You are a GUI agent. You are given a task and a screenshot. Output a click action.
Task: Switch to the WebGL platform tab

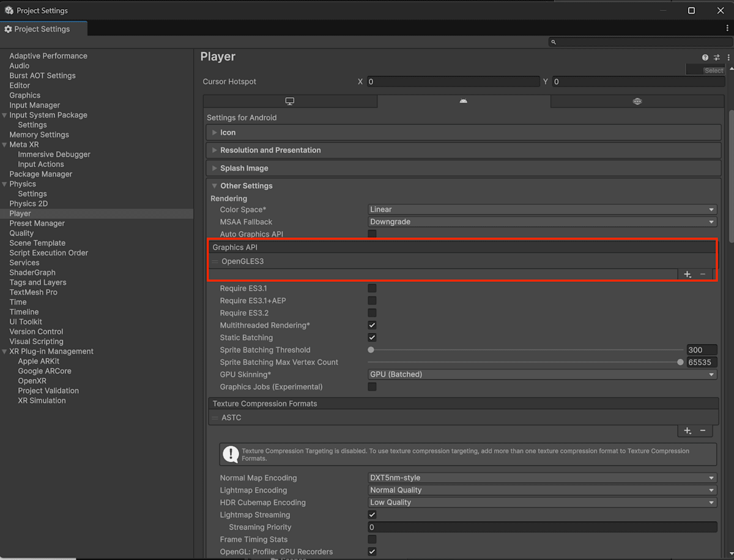pos(637,101)
